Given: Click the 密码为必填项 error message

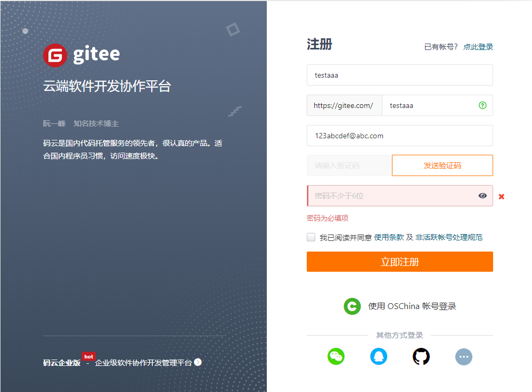Looking at the screenshot, I should point(328,218).
